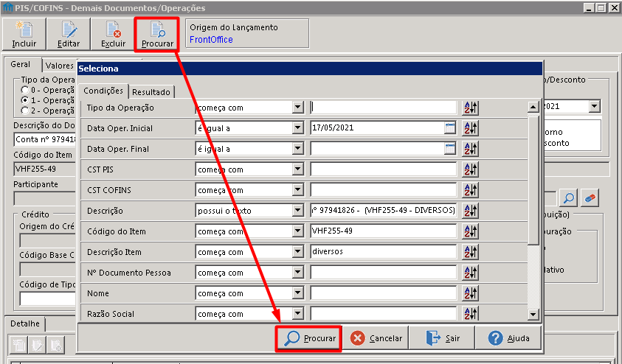
Task: Click the CST PIS value field
Action: tap(384, 169)
